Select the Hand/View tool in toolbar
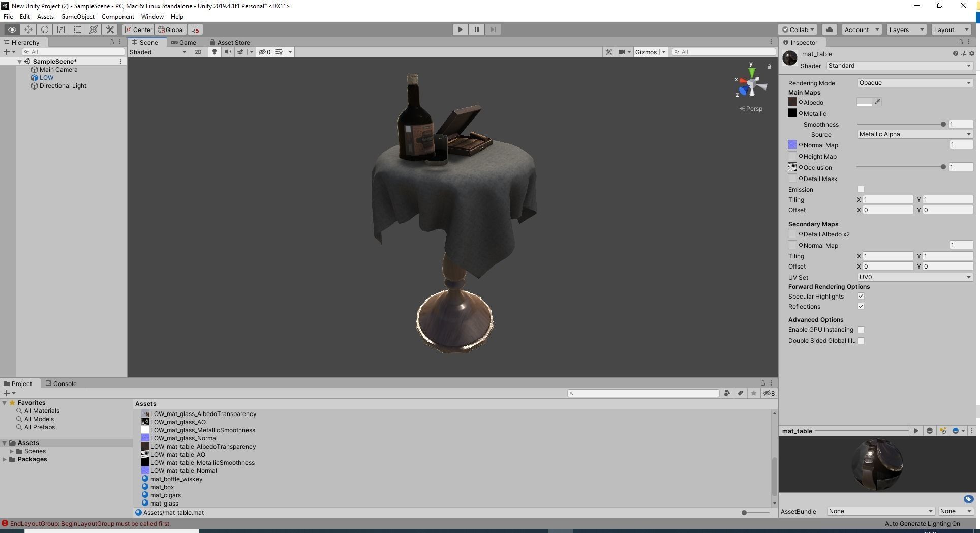Viewport: 980px width, 533px height. 12,29
